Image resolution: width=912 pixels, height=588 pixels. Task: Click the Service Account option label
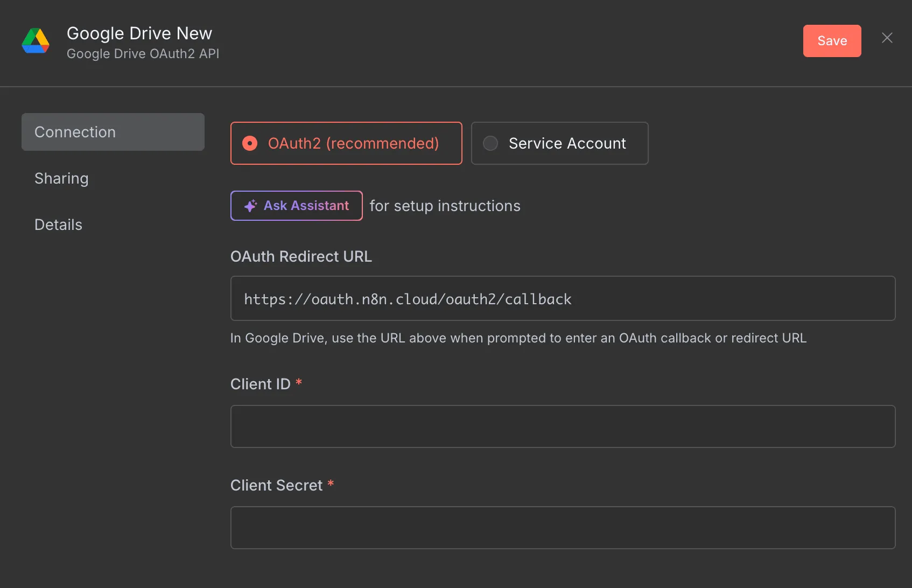[567, 143]
